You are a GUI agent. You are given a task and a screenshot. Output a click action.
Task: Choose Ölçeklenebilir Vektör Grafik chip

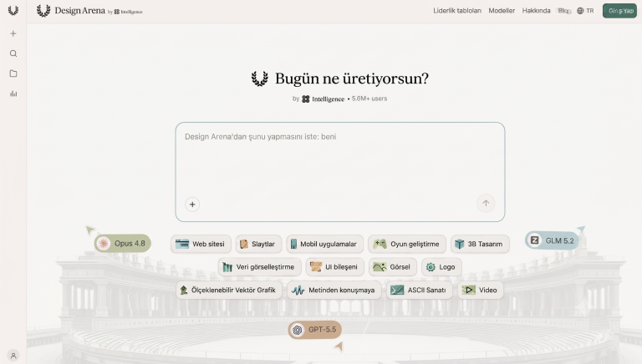[x=229, y=290]
